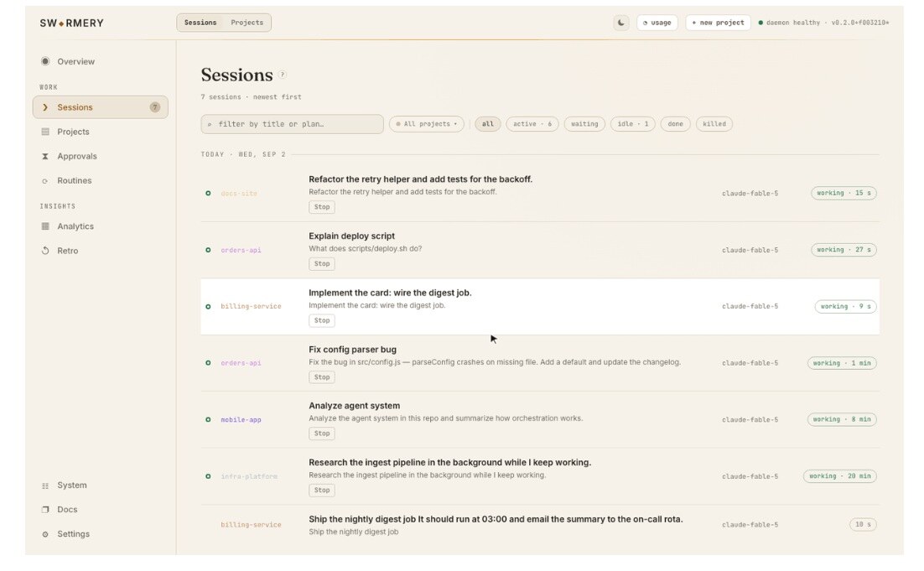The image size is (924, 571).
Task: Select the killed filter chip
Action: 714,124
